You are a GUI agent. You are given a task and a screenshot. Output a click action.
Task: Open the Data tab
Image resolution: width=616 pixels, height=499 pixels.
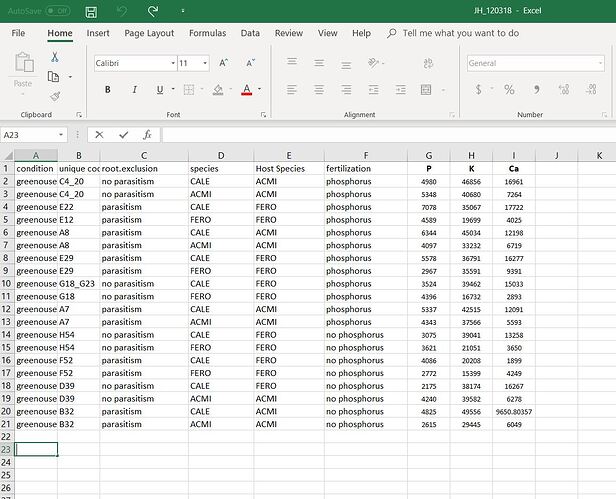click(250, 33)
